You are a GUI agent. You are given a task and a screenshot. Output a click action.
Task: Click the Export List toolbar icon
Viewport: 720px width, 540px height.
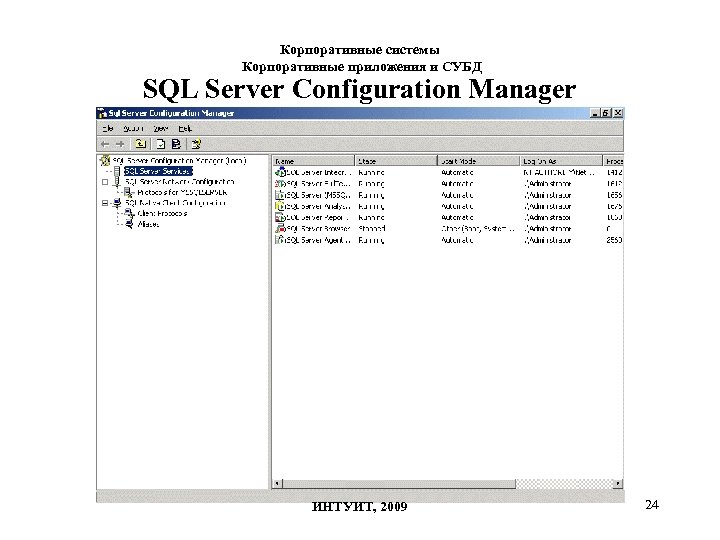click(x=176, y=144)
